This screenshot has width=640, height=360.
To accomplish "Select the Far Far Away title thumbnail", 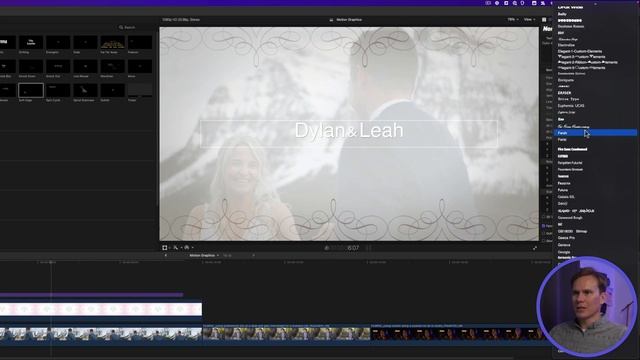I will [x=113, y=42].
